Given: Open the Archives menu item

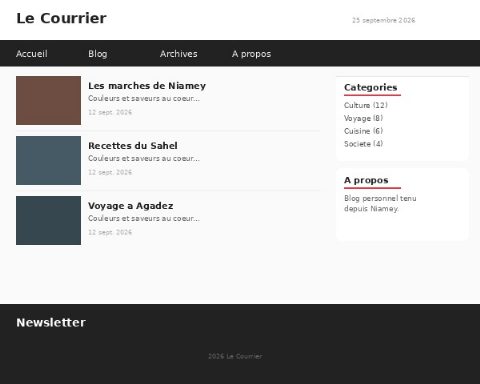Looking at the screenshot, I should (179, 54).
